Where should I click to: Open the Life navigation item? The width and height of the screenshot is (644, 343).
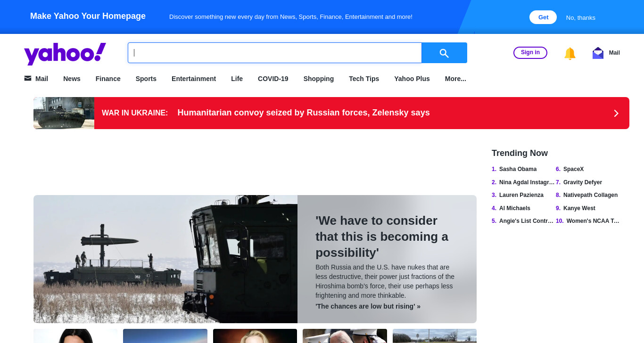point(237,79)
